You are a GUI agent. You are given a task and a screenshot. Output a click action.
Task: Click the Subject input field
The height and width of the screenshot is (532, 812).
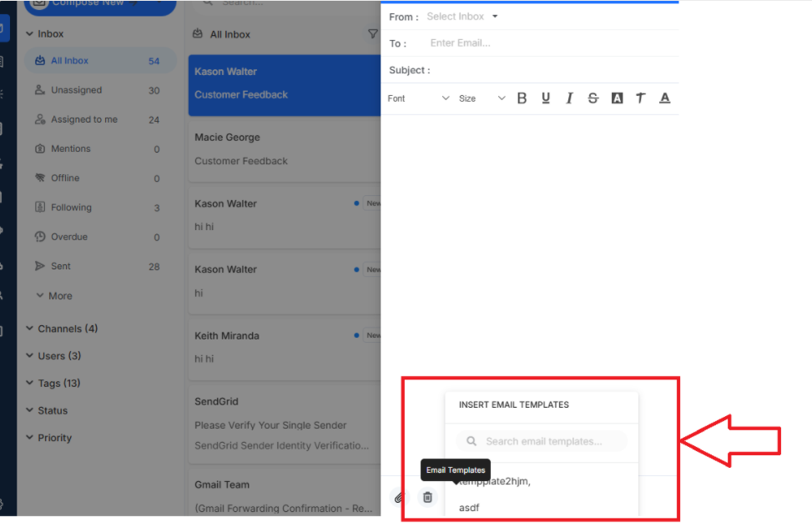(x=554, y=70)
